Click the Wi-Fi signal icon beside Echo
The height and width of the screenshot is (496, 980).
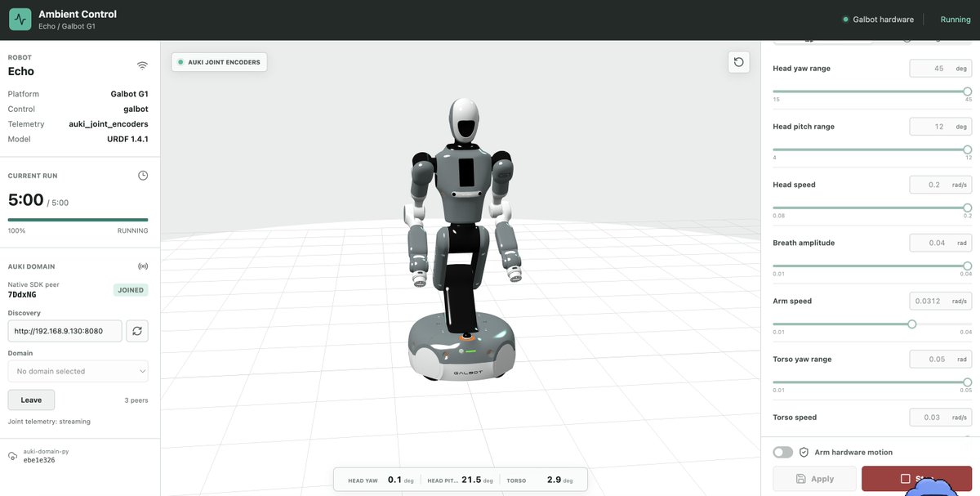pyautogui.click(x=142, y=65)
